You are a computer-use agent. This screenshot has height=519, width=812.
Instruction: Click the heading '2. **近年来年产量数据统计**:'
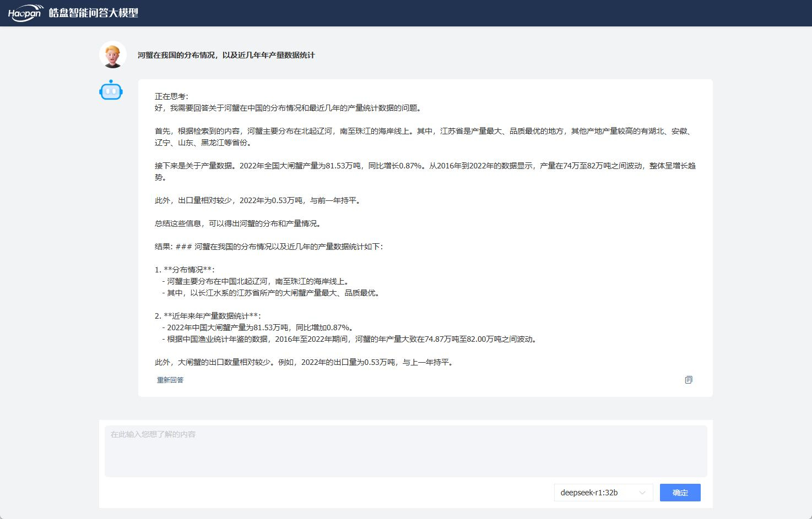pyautogui.click(x=208, y=316)
